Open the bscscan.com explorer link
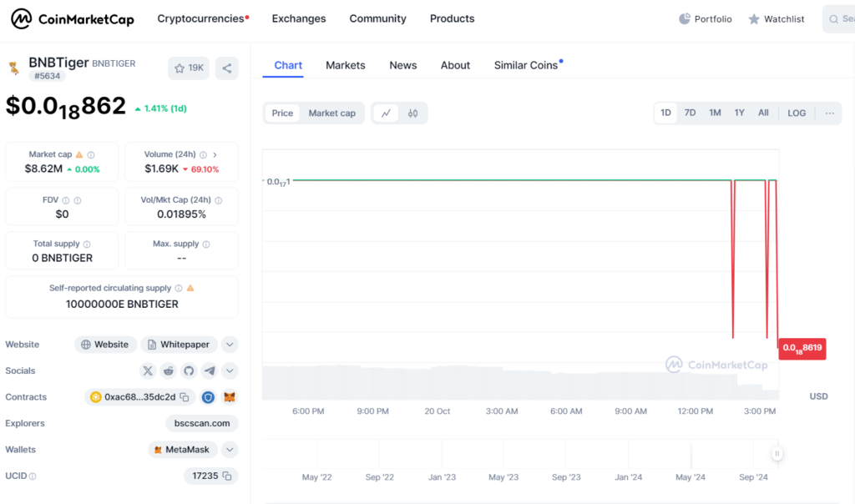The width and height of the screenshot is (855, 504). click(203, 423)
